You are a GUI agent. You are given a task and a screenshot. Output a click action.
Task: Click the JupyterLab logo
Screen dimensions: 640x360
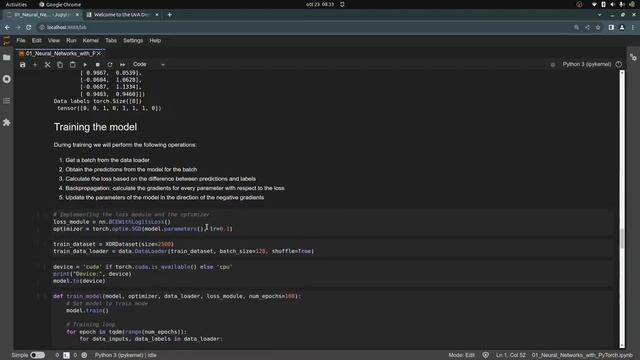pyautogui.click(x=7, y=40)
